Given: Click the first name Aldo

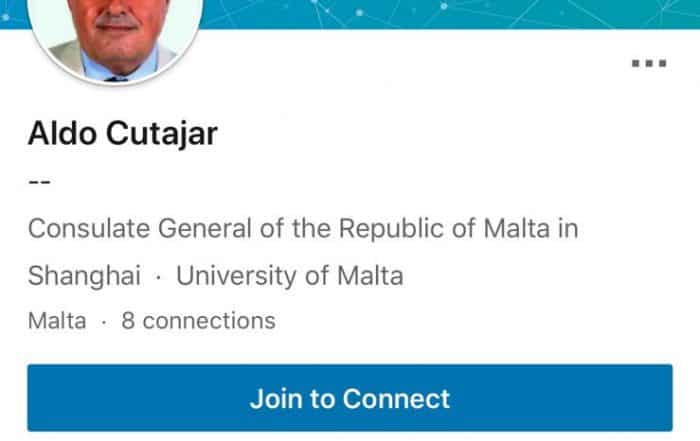Looking at the screenshot, I should click(x=63, y=133).
